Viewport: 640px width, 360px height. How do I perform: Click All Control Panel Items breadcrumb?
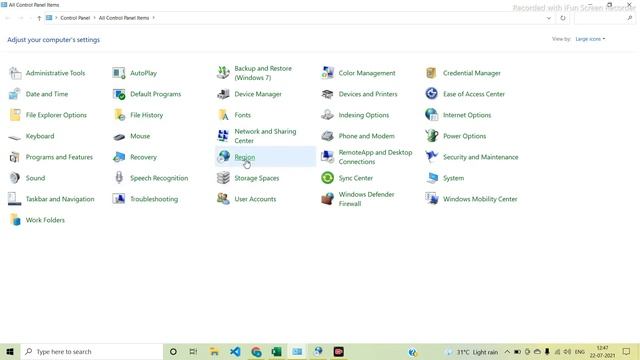pos(124,18)
